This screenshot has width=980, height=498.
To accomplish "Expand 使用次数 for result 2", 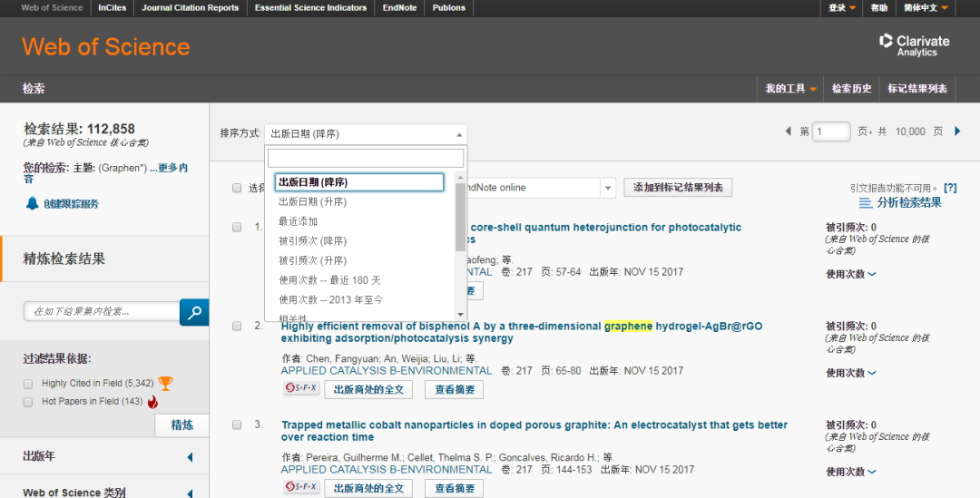I will (x=850, y=373).
